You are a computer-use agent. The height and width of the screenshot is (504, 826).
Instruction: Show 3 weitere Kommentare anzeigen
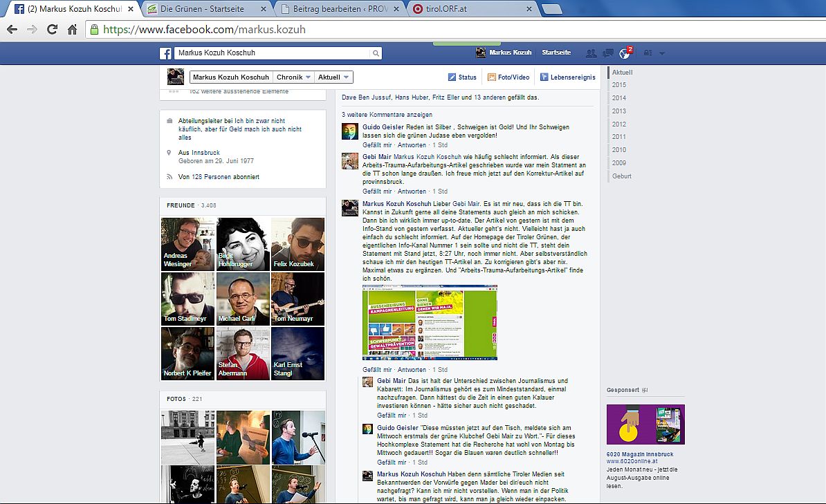[x=387, y=115]
